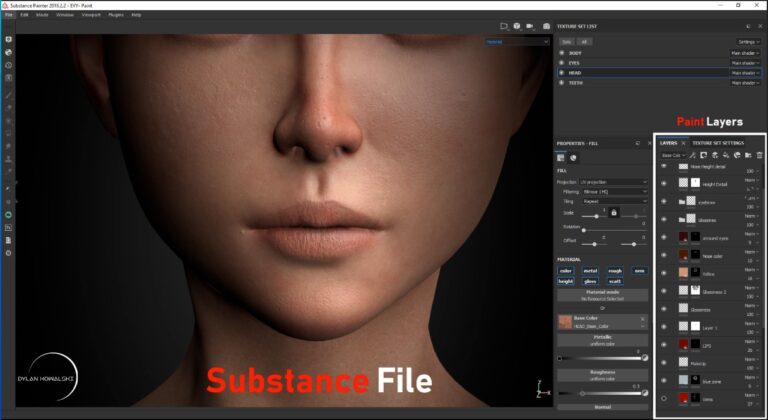This screenshot has height=420, width=768.
Task: Click the smart material icon in Layers toolbar
Action: [737, 155]
